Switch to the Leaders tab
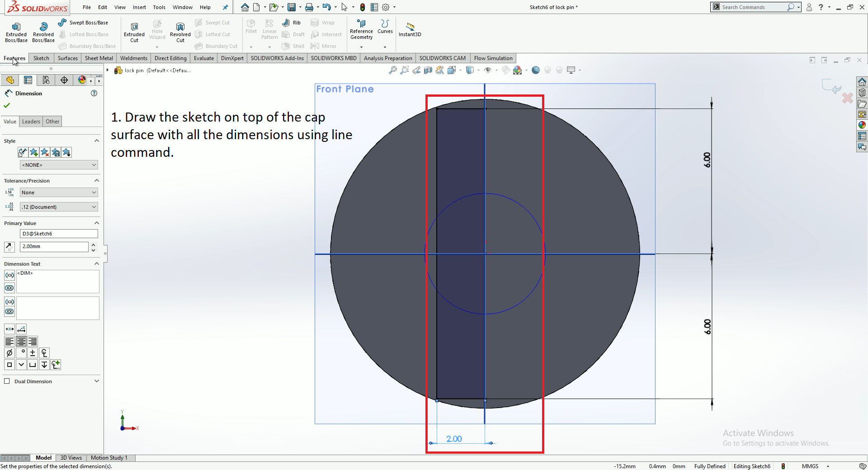 click(x=31, y=122)
